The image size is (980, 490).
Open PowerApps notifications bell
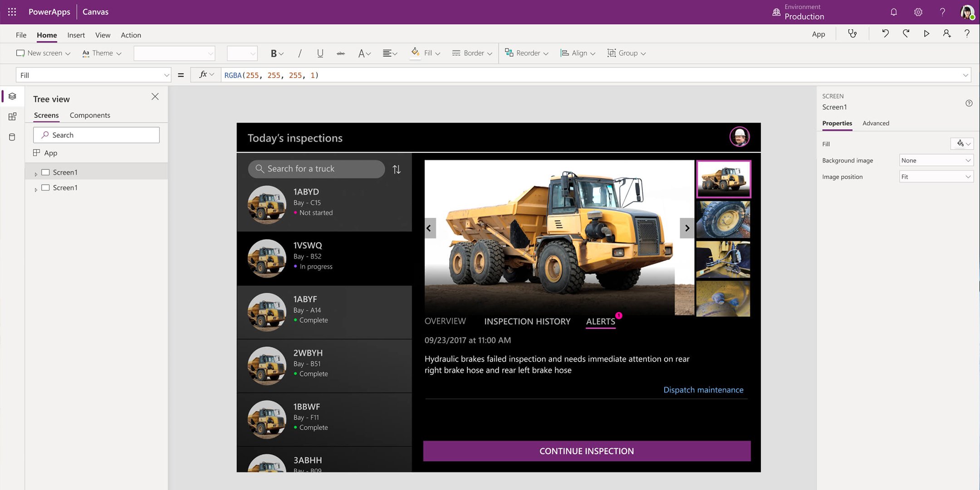[x=894, y=12]
